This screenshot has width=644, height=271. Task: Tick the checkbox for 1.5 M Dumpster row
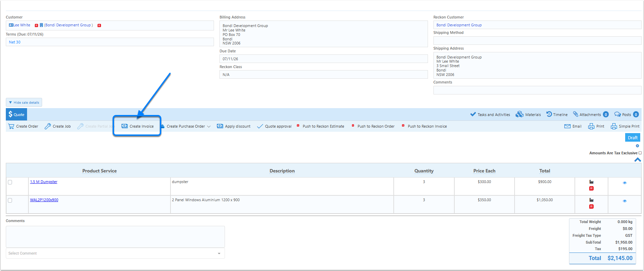10,182
